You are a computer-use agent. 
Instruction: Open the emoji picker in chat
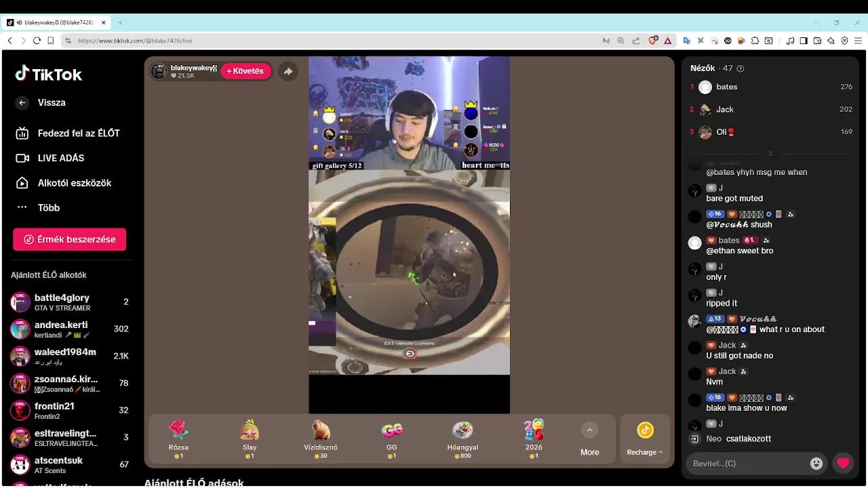point(816,464)
